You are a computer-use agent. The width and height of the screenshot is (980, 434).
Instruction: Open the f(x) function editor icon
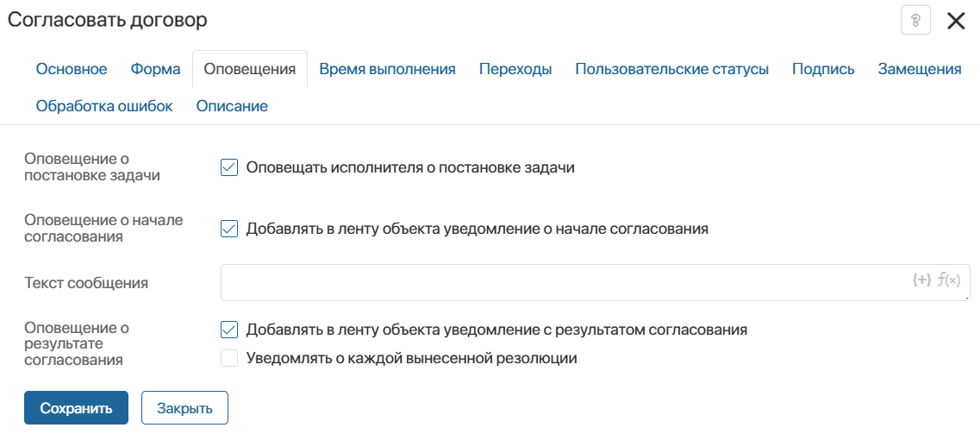948,280
